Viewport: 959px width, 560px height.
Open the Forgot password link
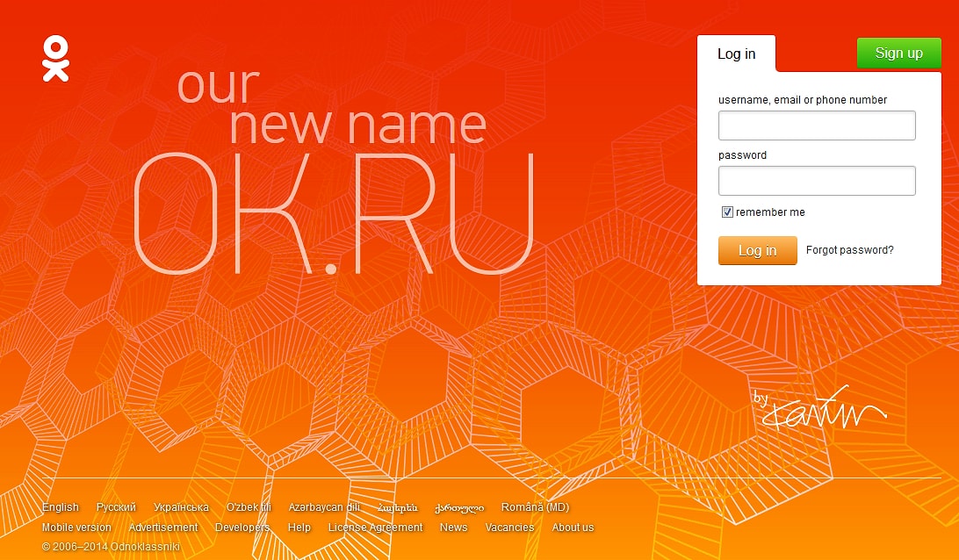849,250
